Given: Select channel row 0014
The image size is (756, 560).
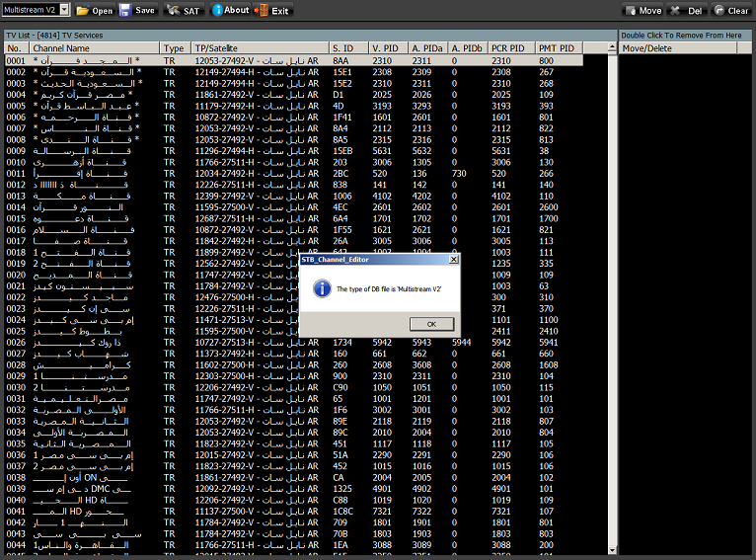Looking at the screenshot, I should coord(294,207).
